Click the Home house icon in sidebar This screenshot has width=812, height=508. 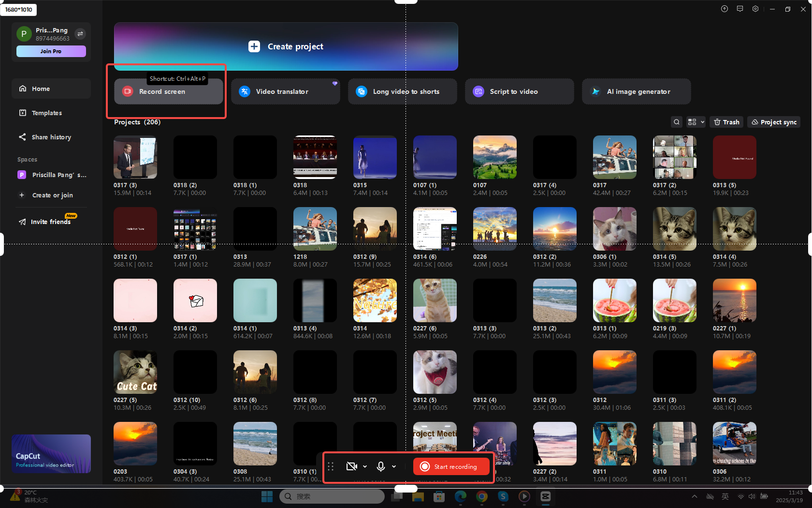click(23, 89)
